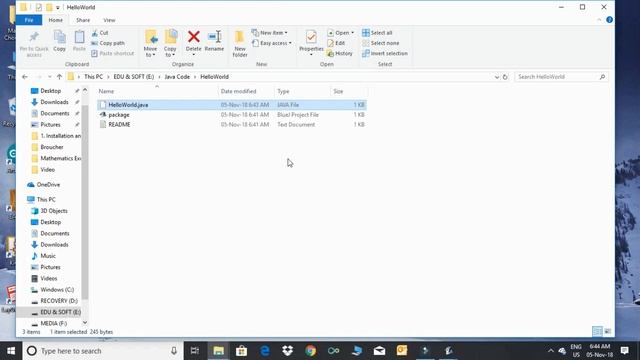Open MEDIA (F:) drive
The width and height of the screenshot is (640, 360).
tap(53, 323)
